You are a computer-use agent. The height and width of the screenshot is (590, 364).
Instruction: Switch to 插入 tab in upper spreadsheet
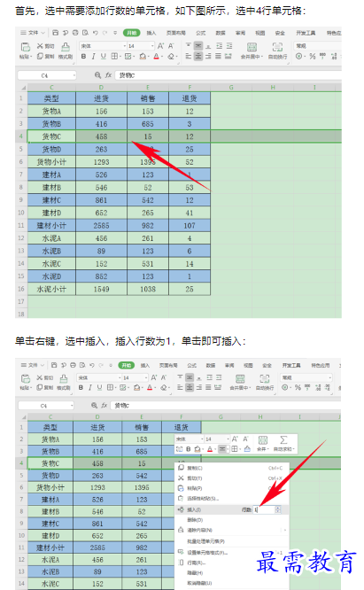pos(151,33)
